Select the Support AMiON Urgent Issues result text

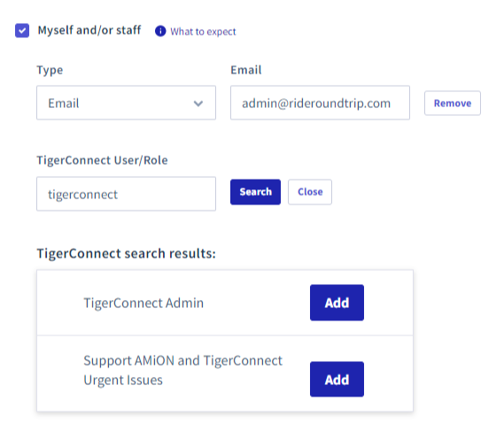[x=182, y=370]
